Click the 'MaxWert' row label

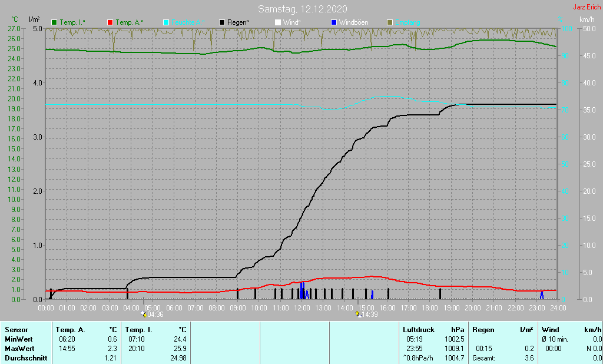point(19,349)
